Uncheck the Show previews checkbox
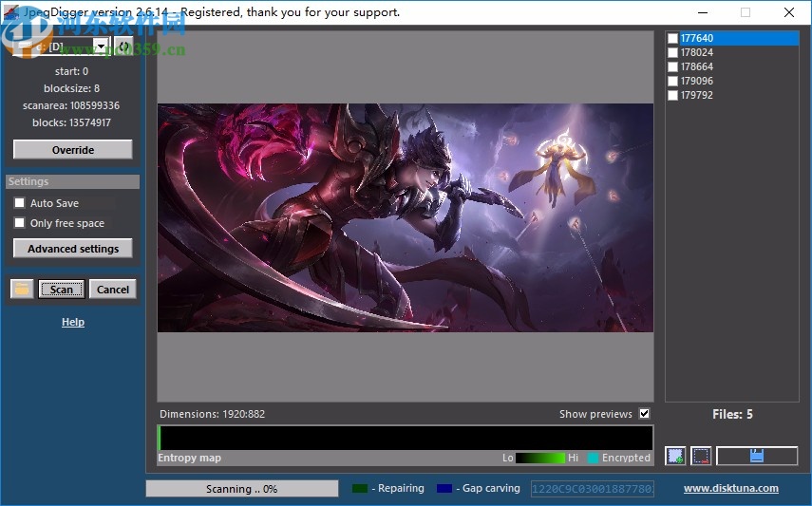The image size is (812, 506). tap(645, 414)
